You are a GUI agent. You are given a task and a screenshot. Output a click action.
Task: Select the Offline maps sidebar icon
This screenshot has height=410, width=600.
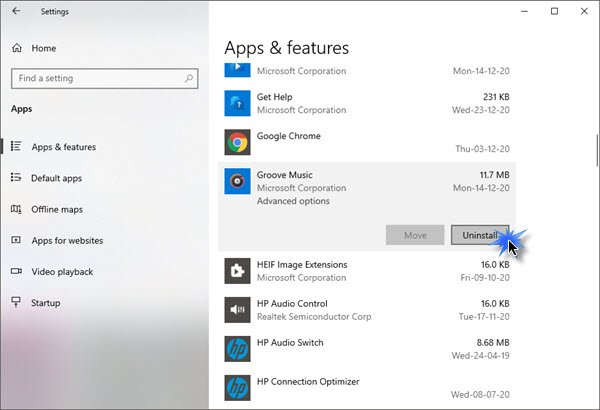point(16,209)
